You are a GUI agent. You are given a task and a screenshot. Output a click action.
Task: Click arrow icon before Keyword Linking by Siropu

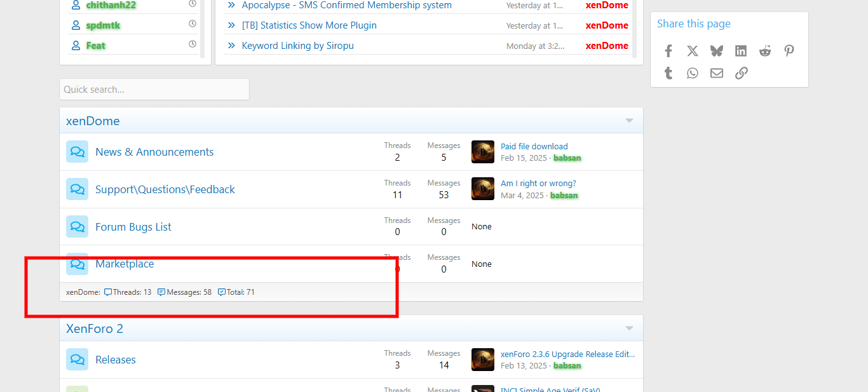coord(231,46)
